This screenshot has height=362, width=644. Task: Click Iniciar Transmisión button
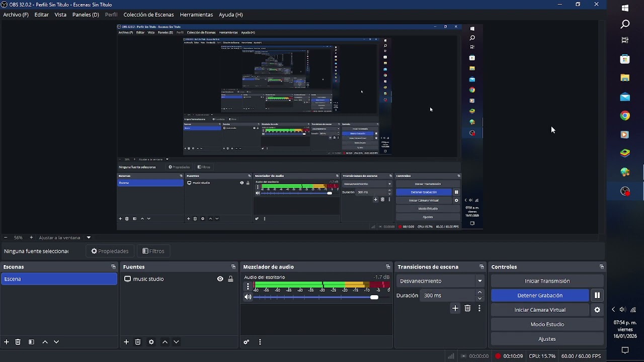pos(547,281)
